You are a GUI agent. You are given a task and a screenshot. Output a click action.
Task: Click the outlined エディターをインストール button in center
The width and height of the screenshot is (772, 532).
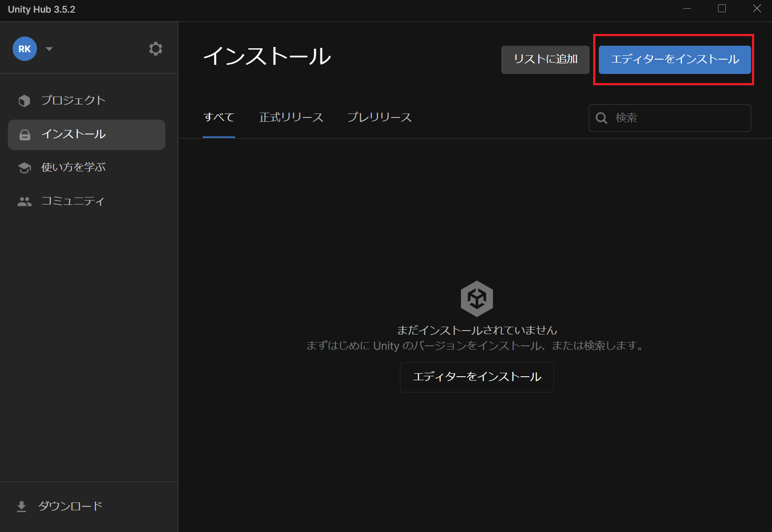477,377
